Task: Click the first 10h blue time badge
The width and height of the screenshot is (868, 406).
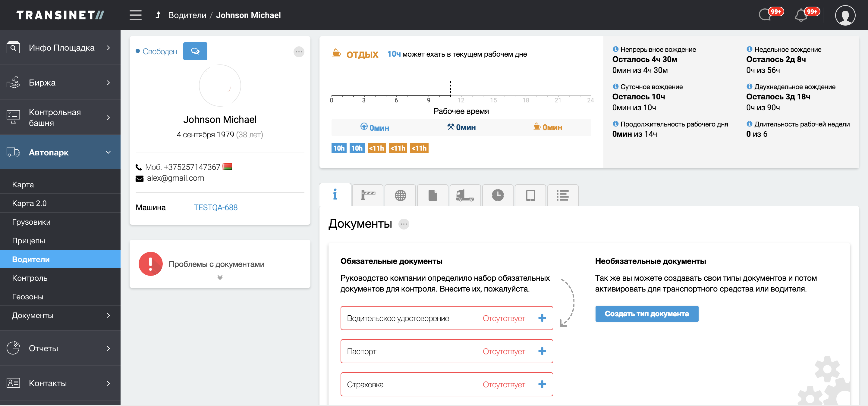Action: 339,148
